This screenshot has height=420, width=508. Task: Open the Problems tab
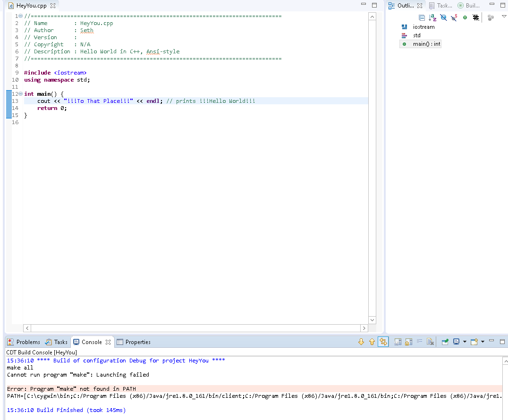pyautogui.click(x=24, y=342)
